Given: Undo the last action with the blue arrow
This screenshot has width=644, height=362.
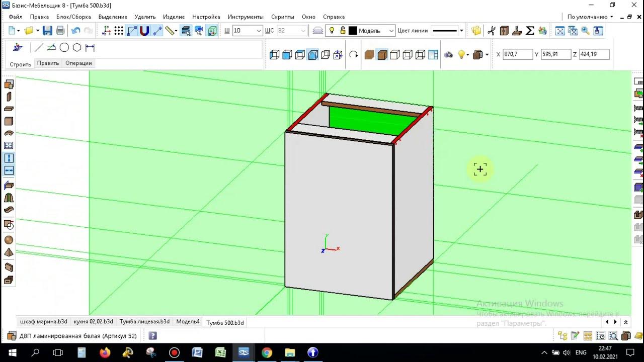Looking at the screenshot, I should pyautogui.click(x=75, y=31).
